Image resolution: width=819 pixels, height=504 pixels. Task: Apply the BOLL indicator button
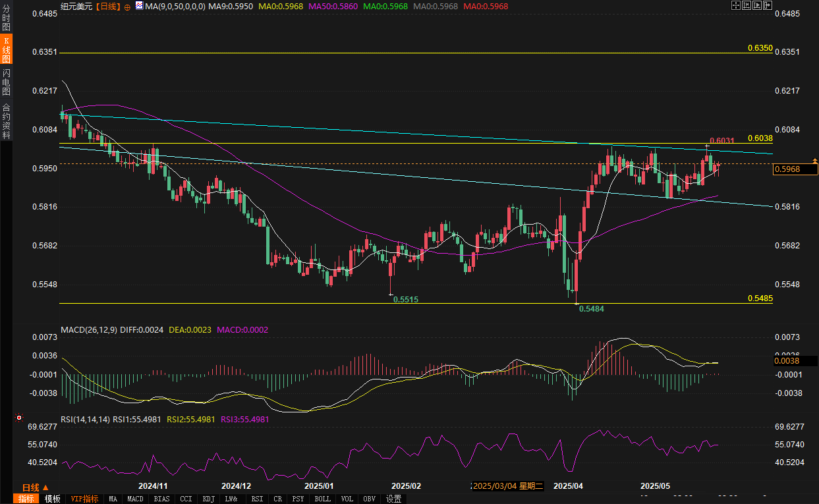point(323,499)
